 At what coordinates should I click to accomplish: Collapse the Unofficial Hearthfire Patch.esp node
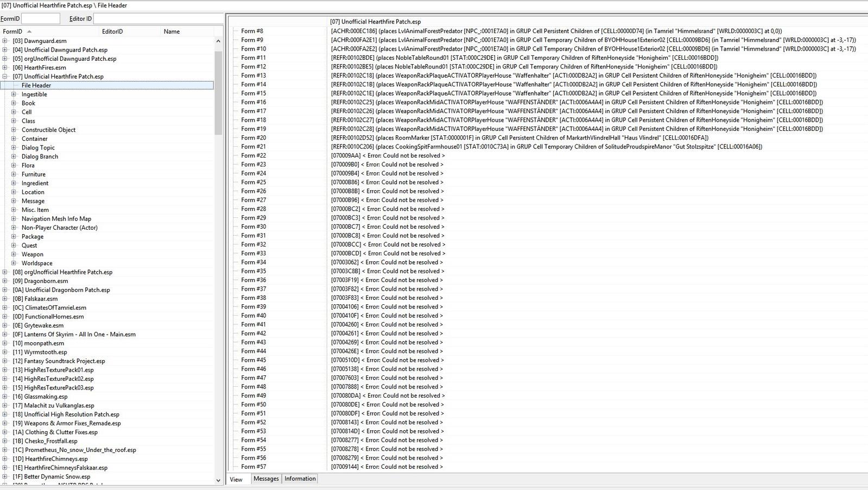[x=5, y=77]
